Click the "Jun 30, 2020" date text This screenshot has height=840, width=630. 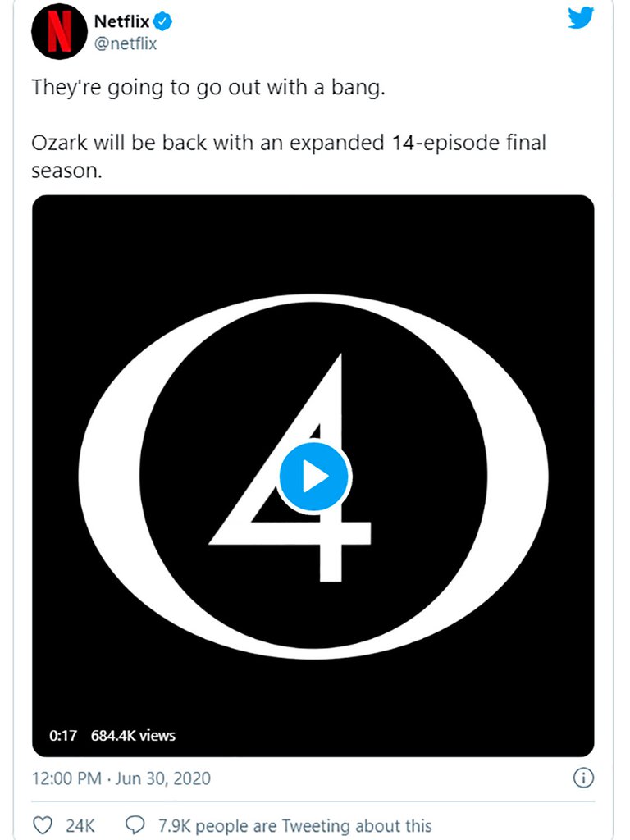click(x=162, y=778)
